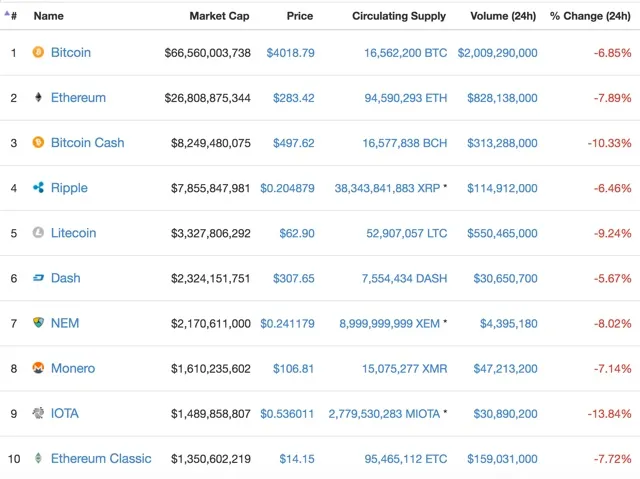Viewport: 640px width, 479px height.
Task: Click the Ethereum diamond logo icon
Action: coord(38,97)
